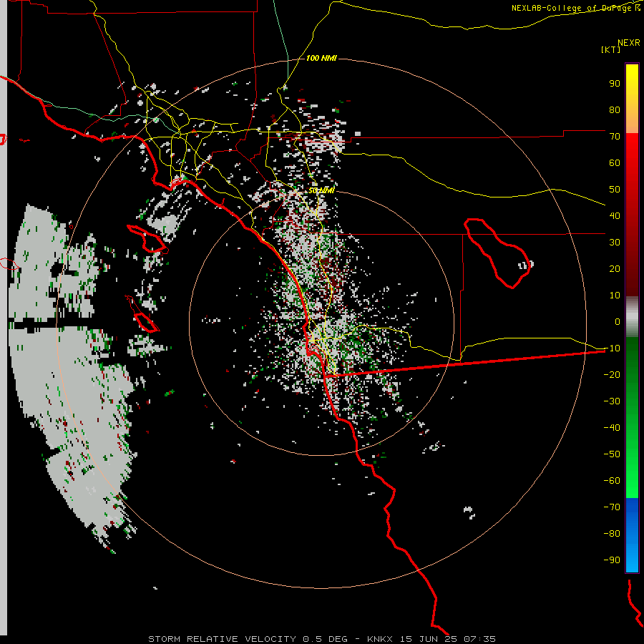Click the 90 value on the velocity scale
This screenshot has width=644, height=644.
[615, 84]
